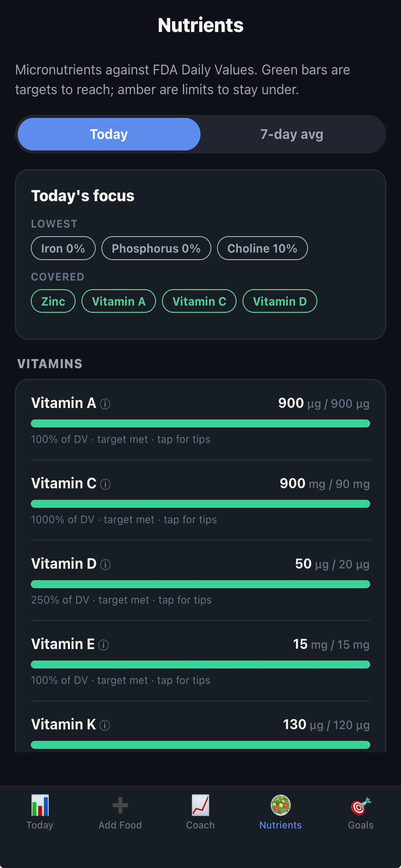The width and height of the screenshot is (401, 868).
Task: Click the Vitamin C progress bar
Action: [x=200, y=504]
